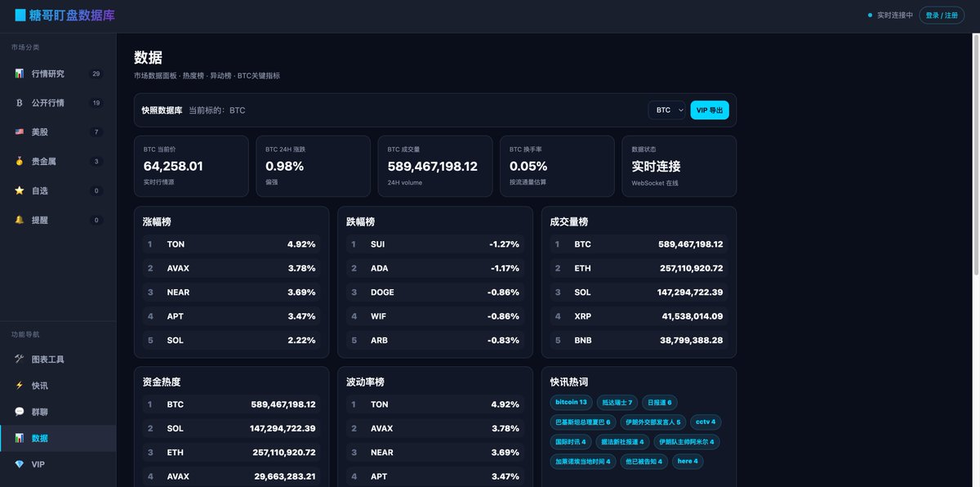The height and width of the screenshot is (487, 980).
Task: Click the bell icon beside 提醒
Action: pos(19,220)
